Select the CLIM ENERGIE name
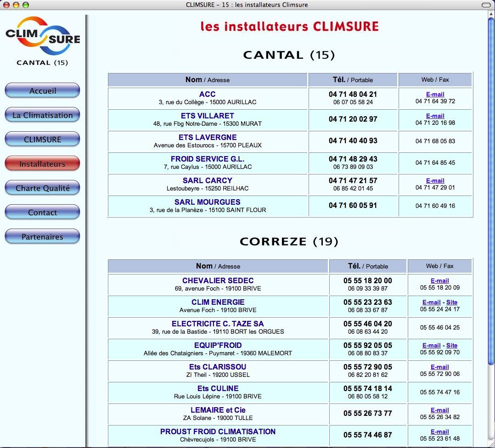This screenshot has width=495, height=448. (218, 302)
